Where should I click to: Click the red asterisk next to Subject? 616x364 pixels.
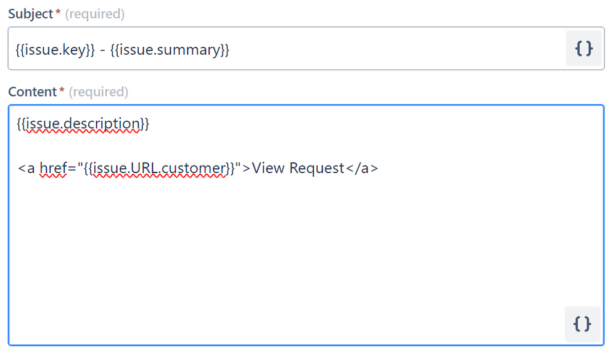point(58,12)
